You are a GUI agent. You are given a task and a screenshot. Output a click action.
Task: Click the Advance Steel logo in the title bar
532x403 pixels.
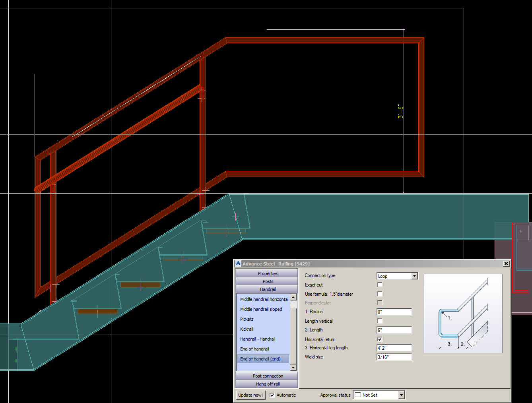tap(237, 263)
